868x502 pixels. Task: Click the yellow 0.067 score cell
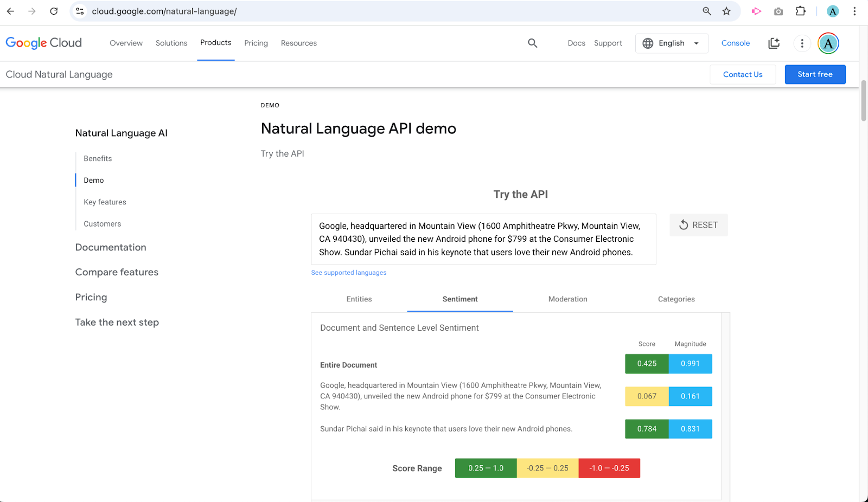(x=647, y=396)
